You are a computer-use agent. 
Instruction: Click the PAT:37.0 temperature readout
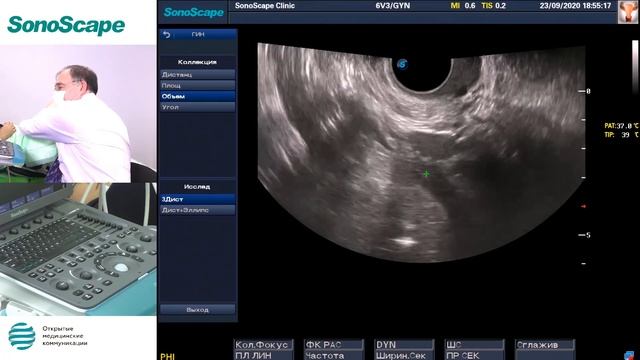pyautogui.click(x=621, y=126)
